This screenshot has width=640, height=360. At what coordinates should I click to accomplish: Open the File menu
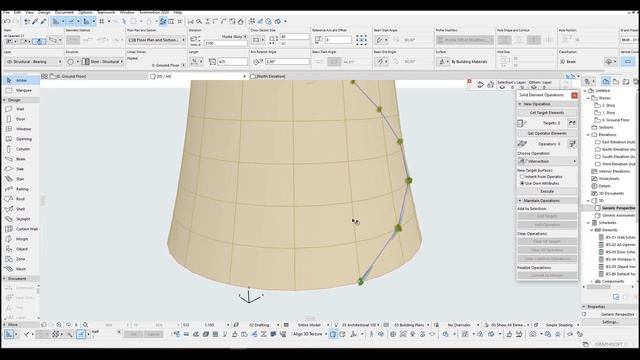coord(6,13)
